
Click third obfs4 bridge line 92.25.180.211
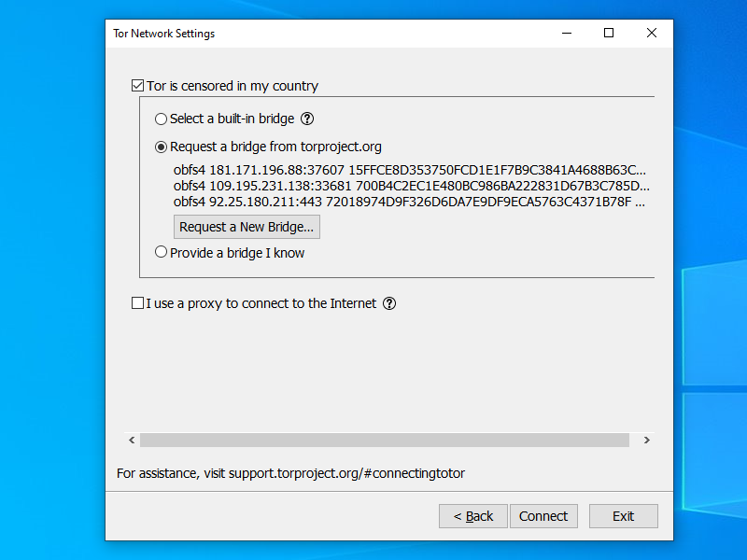pyautogui.click(x=409, y=201)
